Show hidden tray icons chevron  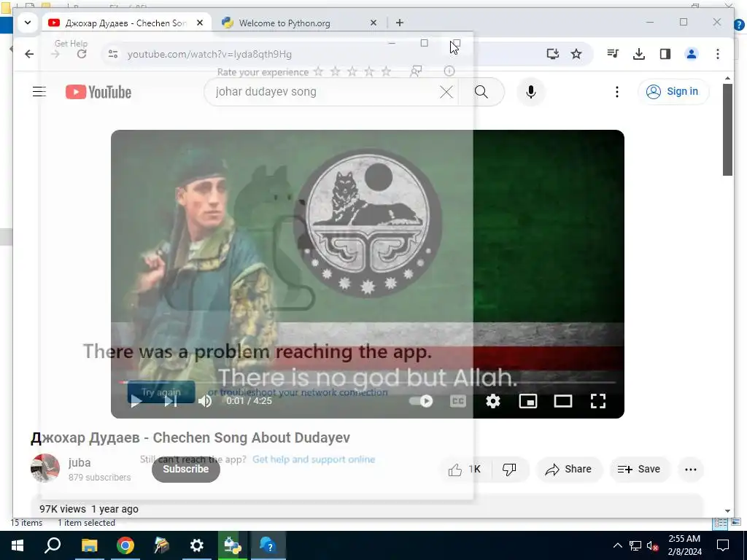tap(617, 545)
